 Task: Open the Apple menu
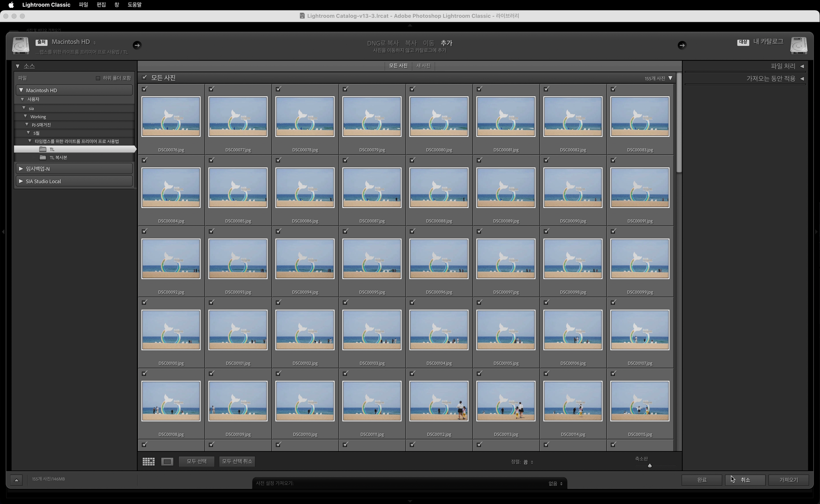point(11,5)
